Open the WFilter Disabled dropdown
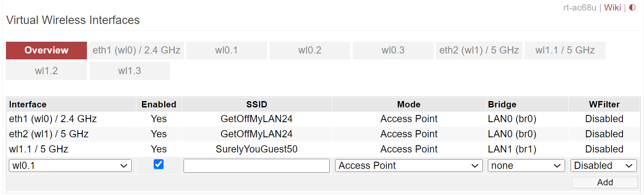This screenshot has width=644, height=195. point(603,166)
